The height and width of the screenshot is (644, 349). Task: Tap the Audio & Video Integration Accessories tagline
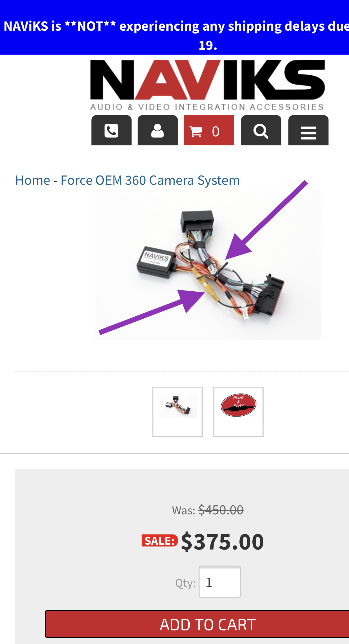207,107
